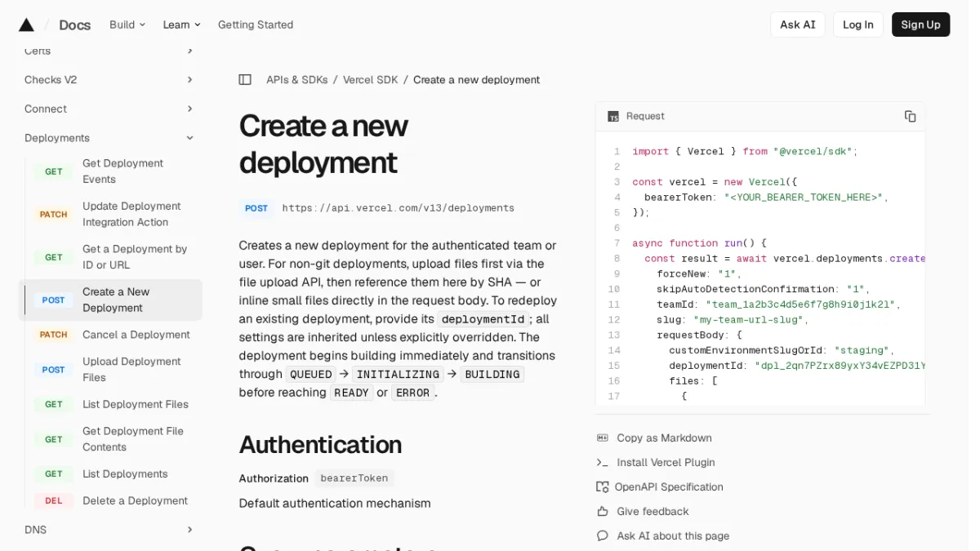Open Get a Deployment by ID or URL
The image size is (980, 551).
coord(135,257)
